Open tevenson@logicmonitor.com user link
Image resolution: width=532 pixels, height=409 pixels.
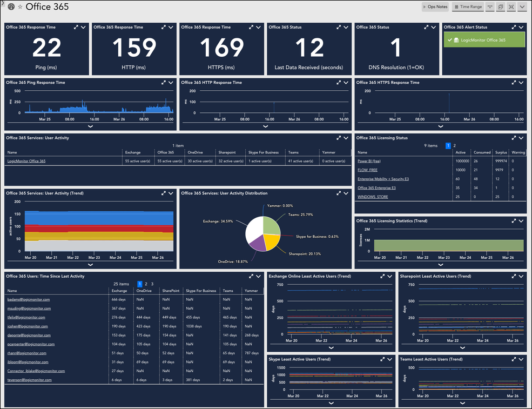30,380
